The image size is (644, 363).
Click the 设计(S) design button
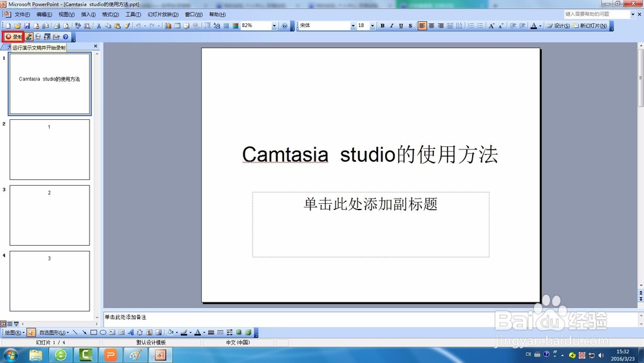tap(558, 26)
